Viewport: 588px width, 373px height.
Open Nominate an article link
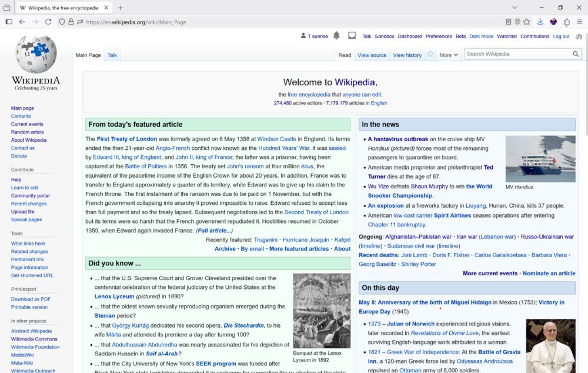click(x=549, y=273)
